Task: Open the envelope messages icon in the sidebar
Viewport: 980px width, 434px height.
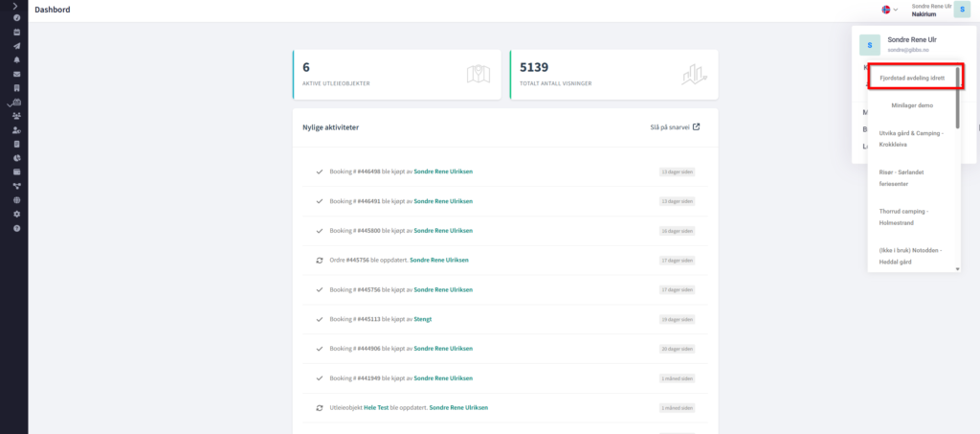Action: 16,74
